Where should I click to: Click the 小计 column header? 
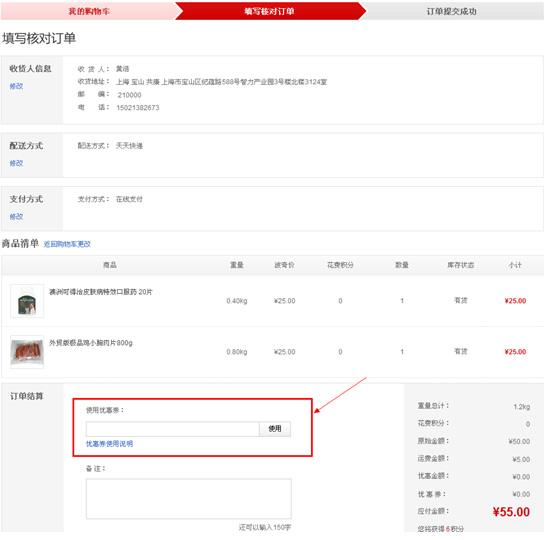point(515,265)
